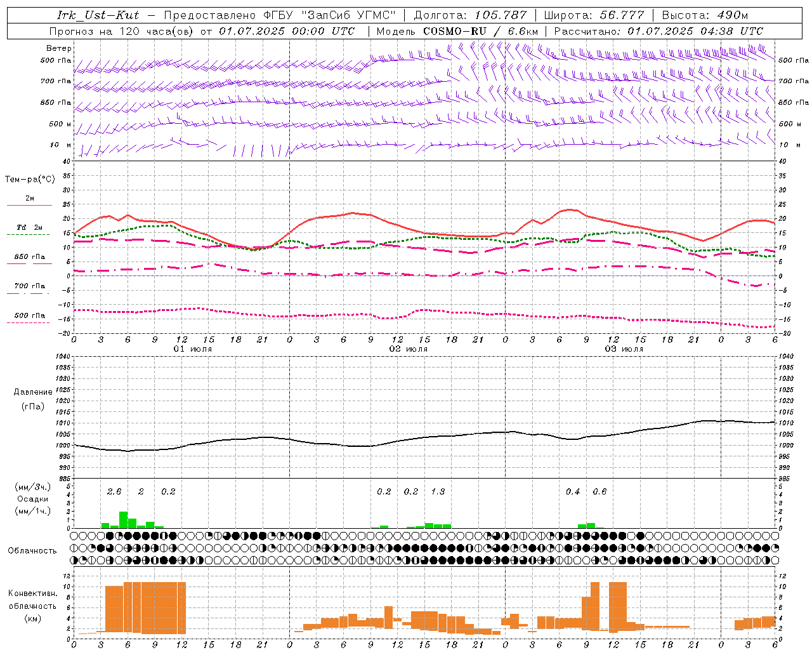The image size is (812, 650).
Task: Click the elevation text Высота: 490м
Action: 705,15
